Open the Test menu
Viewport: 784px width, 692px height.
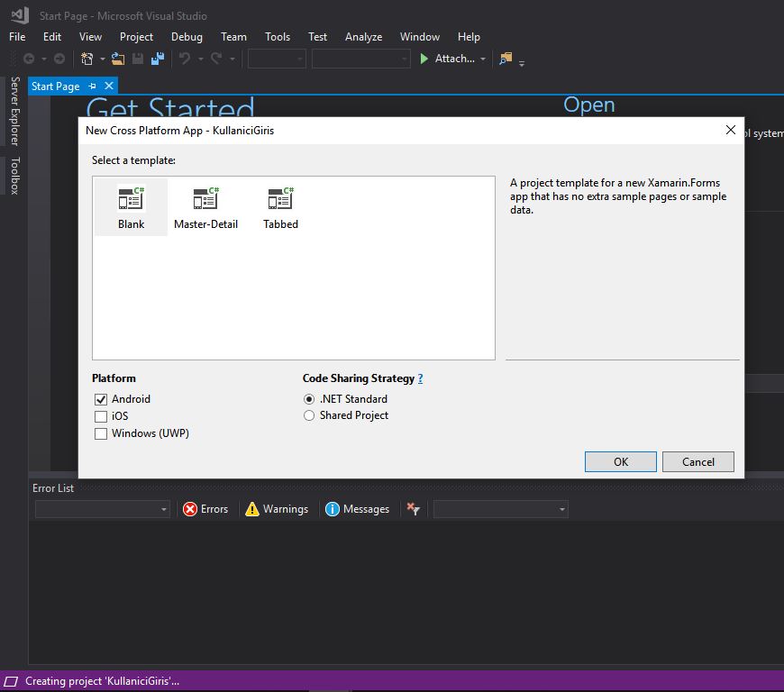[x=317, y=37]
